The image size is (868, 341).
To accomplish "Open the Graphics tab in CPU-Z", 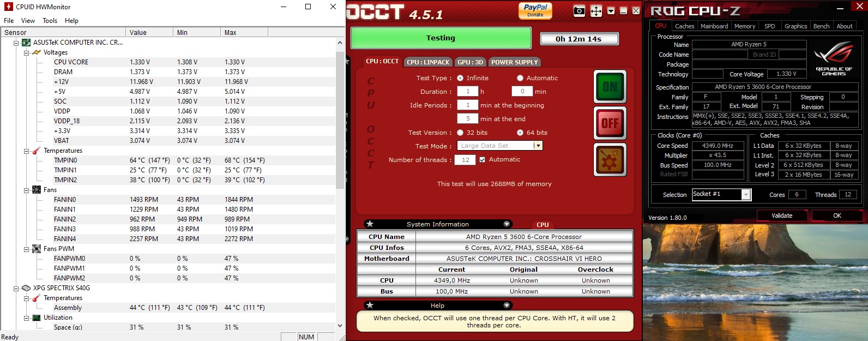I will point(795,26).
